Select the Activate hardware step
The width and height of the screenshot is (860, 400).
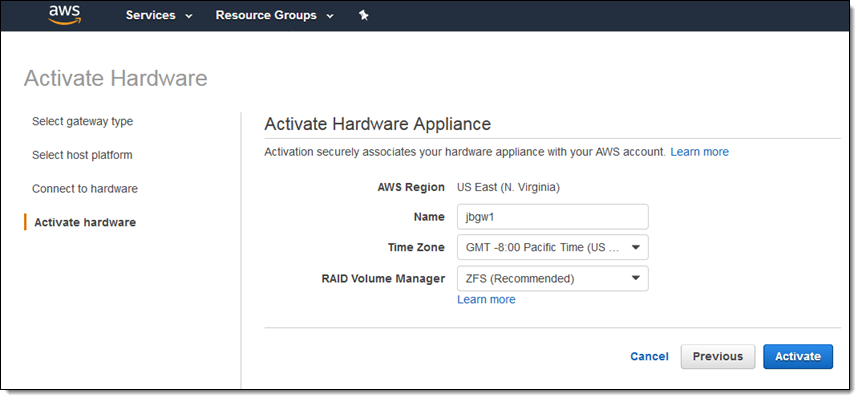(85, 223)
